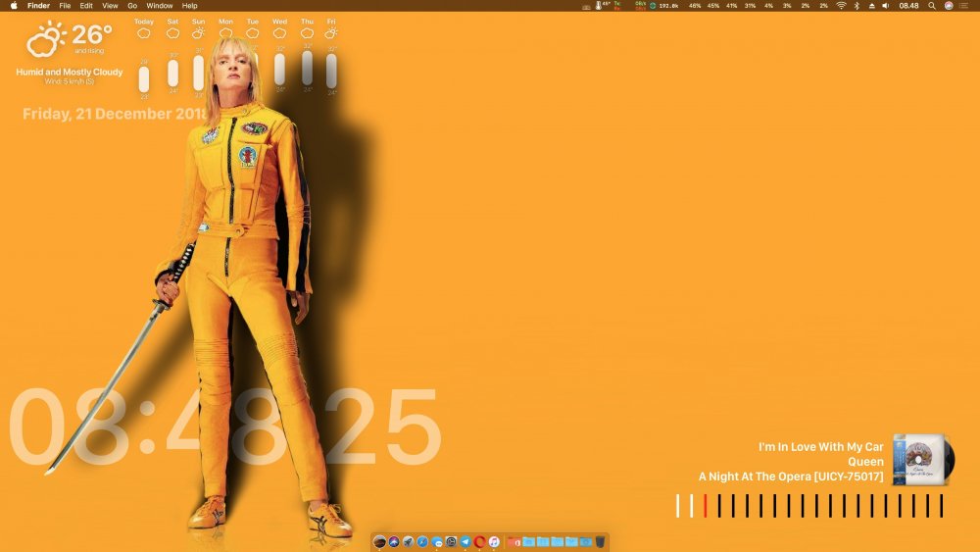The width and height of the screenshot is (980, 552).
Task: Open the Finder menu
Action: 39,6
